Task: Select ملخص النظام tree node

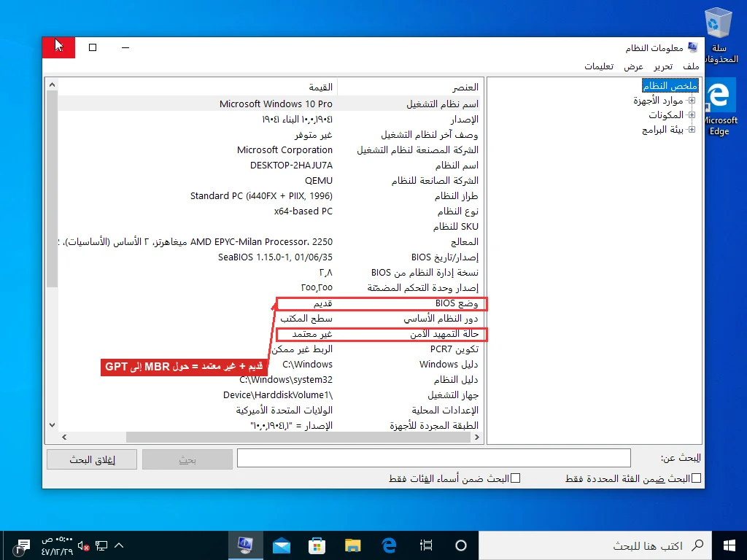Action: [x=670, y=86]
